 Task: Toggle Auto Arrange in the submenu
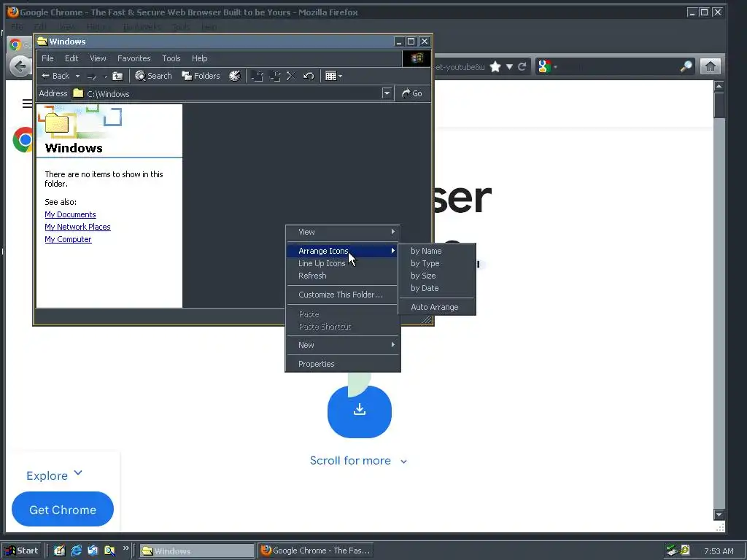[437, 307]
